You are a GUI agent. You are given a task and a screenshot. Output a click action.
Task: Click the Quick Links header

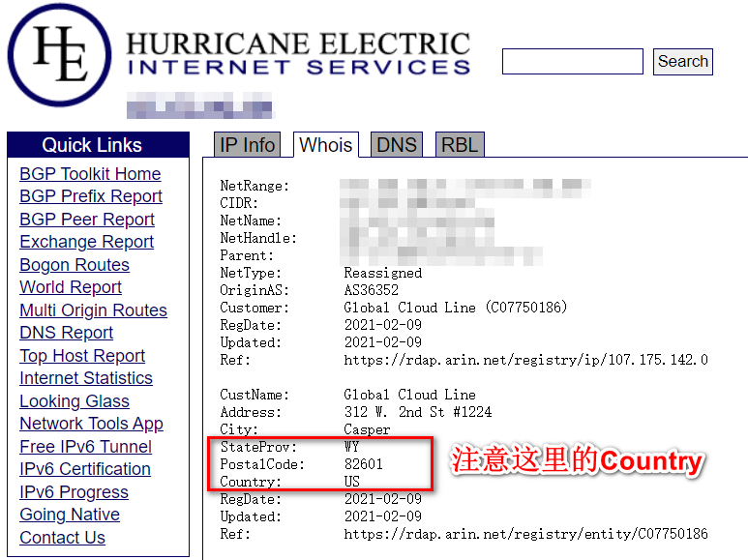click(x=99, y=145)
